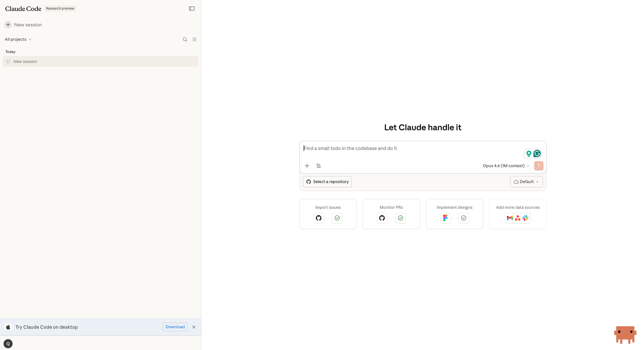Select the Figma icon under Implement designs
Screen dimensions: 644x350
(445, 218)
